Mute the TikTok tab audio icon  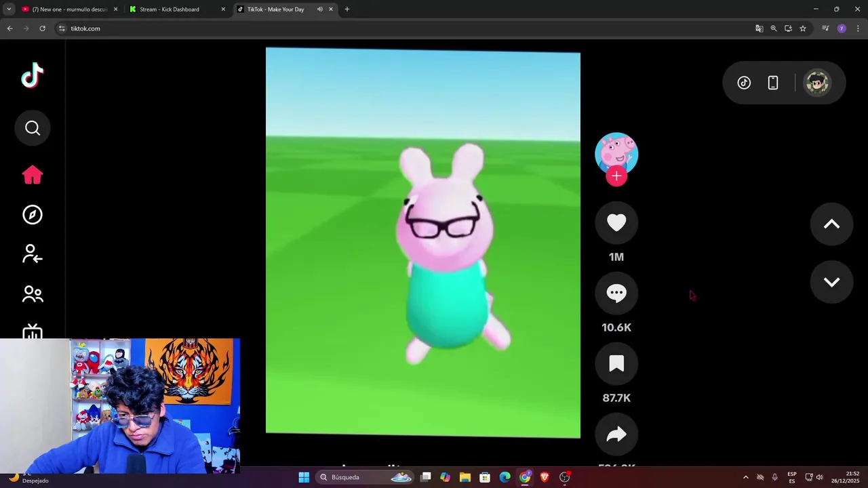(319, 9)
